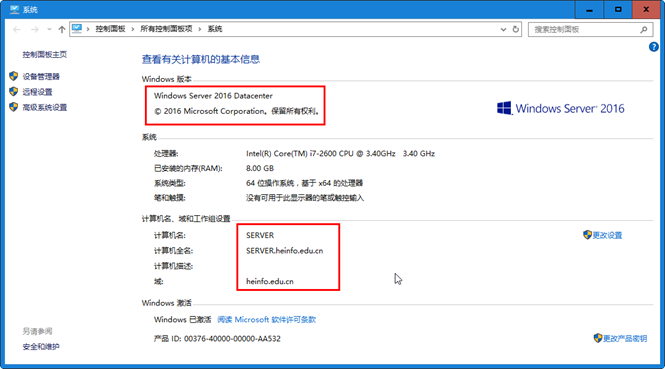The image size is (665, 369).
Task: Select 系统 breadcrumb in address bar
Action: click(x=215, y=29)
